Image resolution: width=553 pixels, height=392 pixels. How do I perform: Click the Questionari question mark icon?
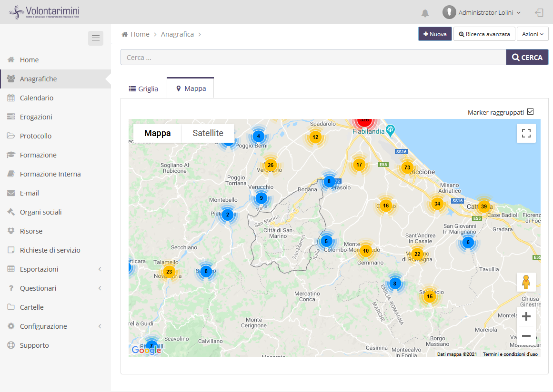(11, 288)
